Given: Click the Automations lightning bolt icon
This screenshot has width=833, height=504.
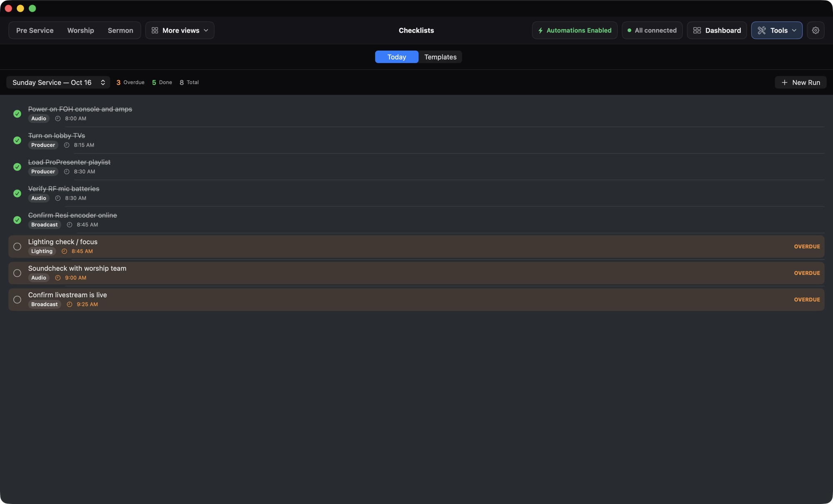Looking at the screenshot, I should coord(540,30).
